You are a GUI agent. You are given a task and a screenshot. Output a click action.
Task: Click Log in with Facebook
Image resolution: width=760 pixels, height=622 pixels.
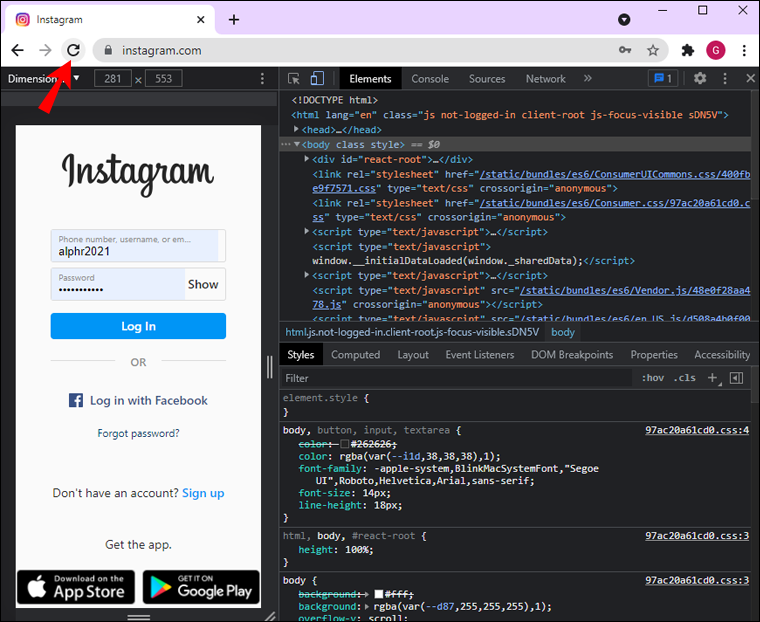point(138,400)
